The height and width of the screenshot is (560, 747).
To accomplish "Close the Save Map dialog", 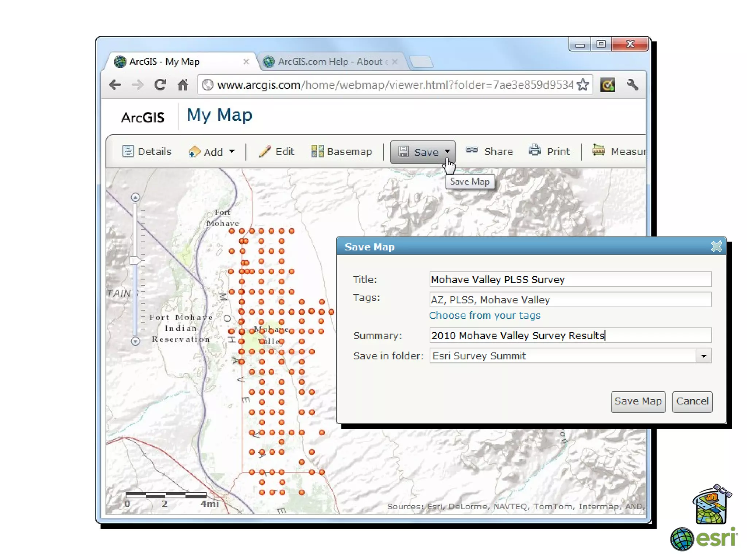I will tap(716, 247).
